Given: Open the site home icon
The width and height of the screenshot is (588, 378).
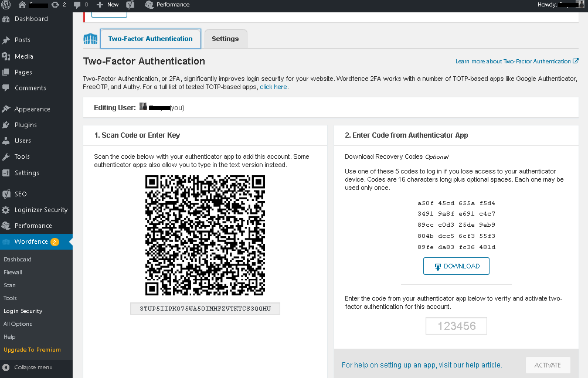Looking at the screenshot, I should click(22, 5).
